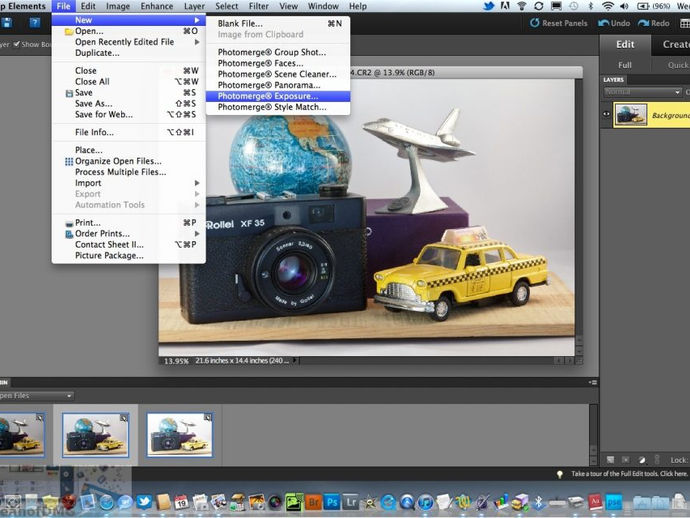Click the lightbulb tip icon in the status bar
This screenshot has height=518, width=690.
(560, 474)
